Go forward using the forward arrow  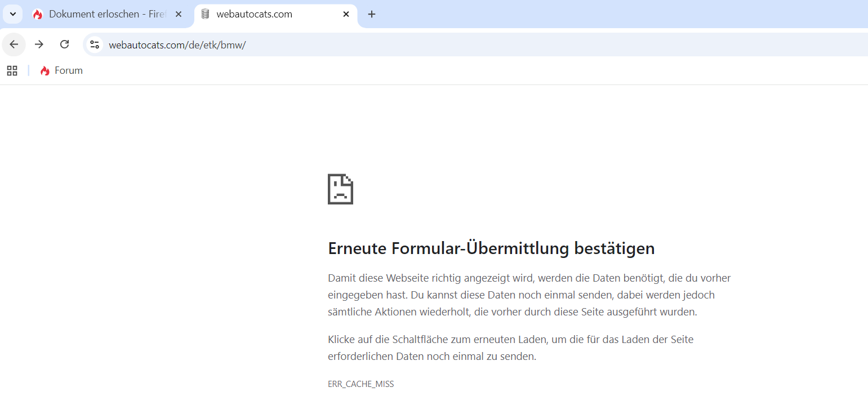pos(39,44)
